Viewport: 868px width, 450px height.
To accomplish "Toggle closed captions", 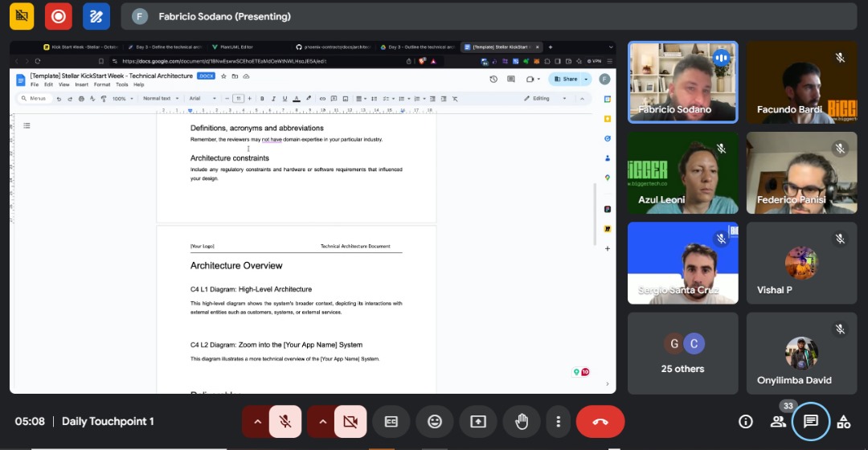I will click(391, 422).
